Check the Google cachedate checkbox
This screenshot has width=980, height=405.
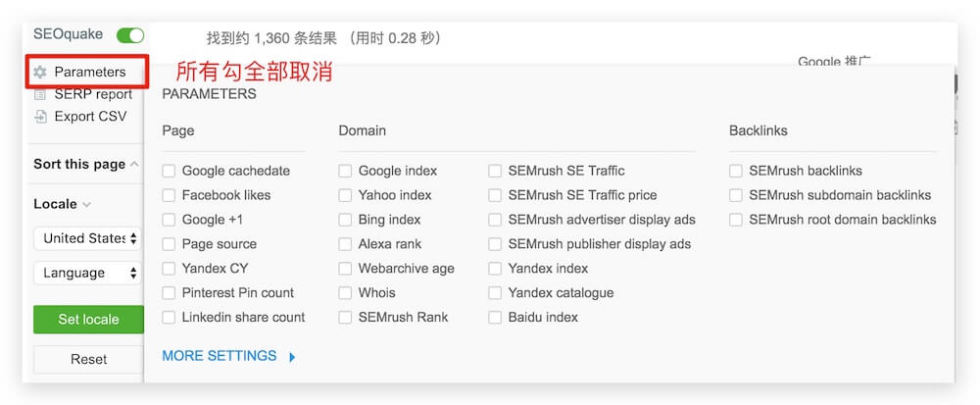tap(170, 171)
